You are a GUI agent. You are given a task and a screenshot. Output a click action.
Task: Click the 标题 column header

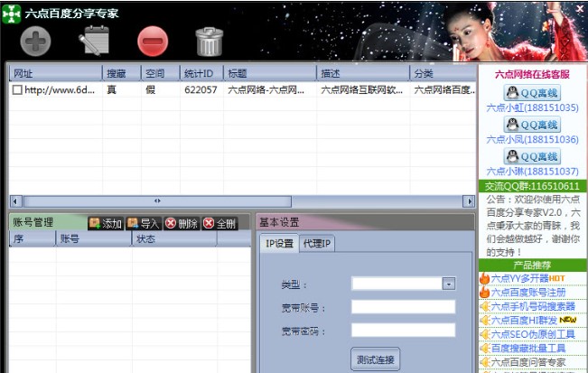point(270,73)
